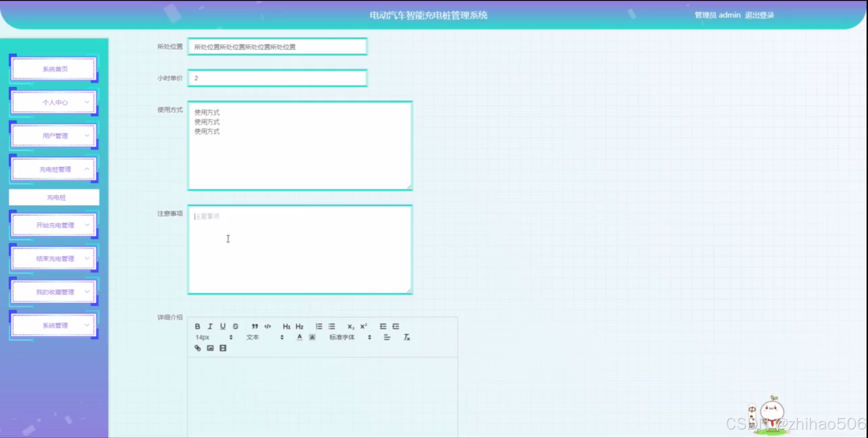868x438 pixels.
Task: Insert an image into the editor
Action: [210, 348]
